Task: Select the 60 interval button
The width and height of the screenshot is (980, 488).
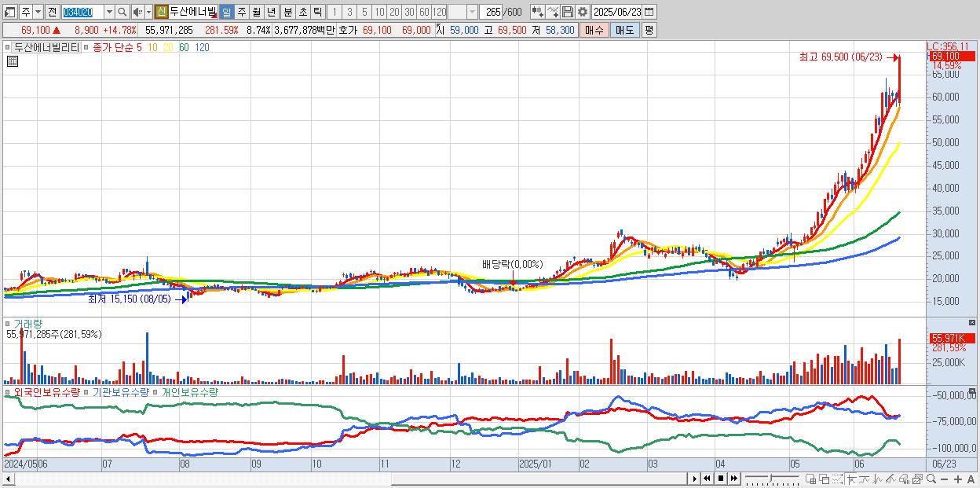Action: (424, 12)
